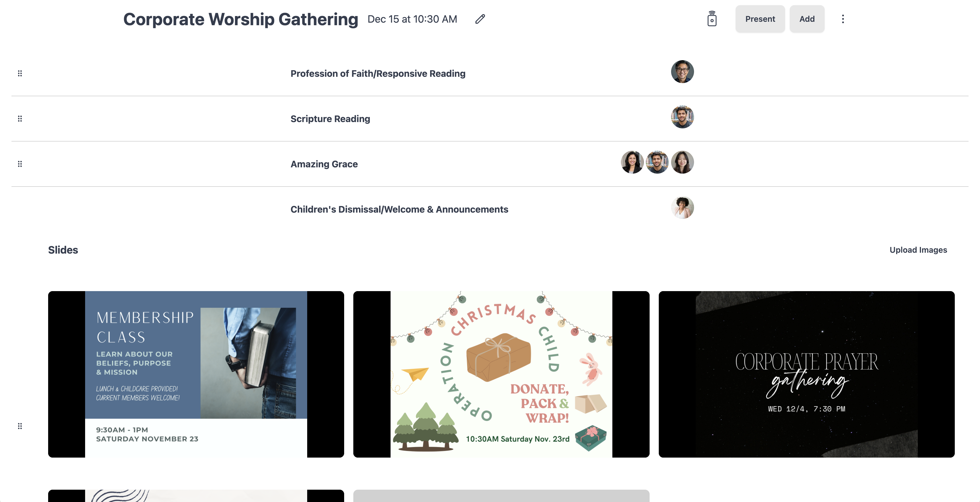
Task: Click the Present button
Action: coord(760,19)
